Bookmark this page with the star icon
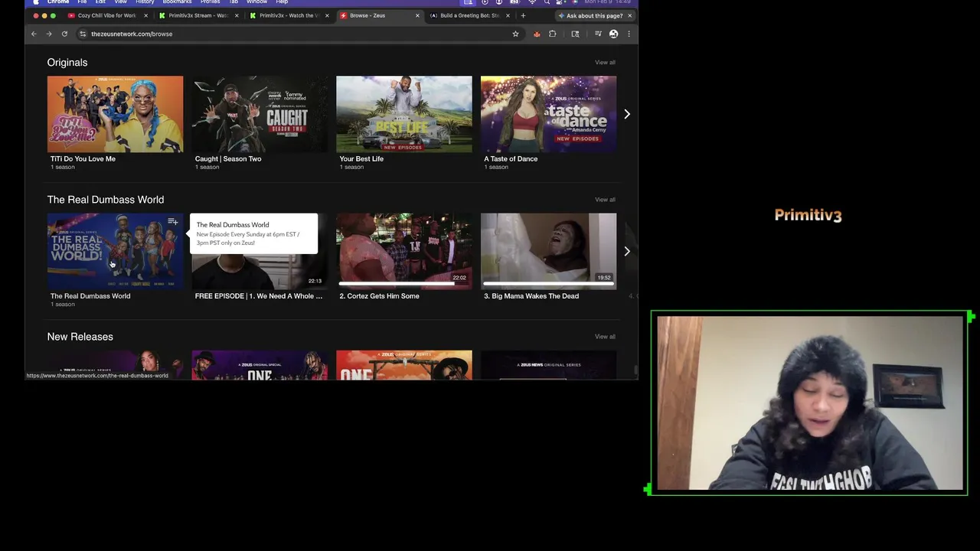 [x=515, y=34]
